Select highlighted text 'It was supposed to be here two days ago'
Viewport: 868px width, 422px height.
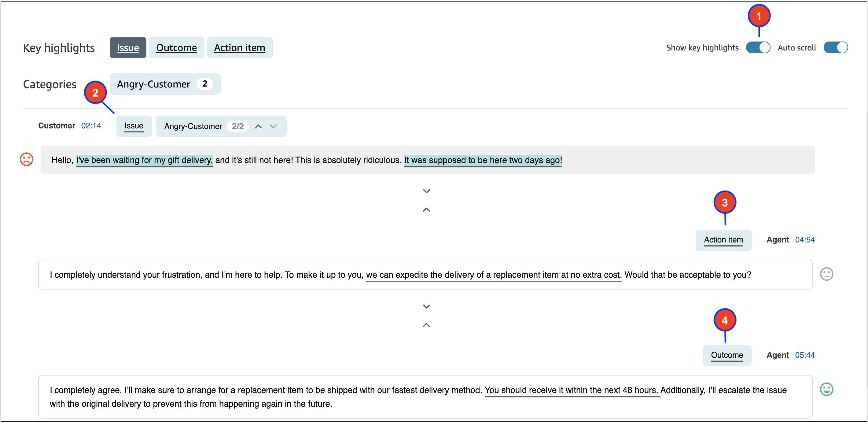coord(483,161)
